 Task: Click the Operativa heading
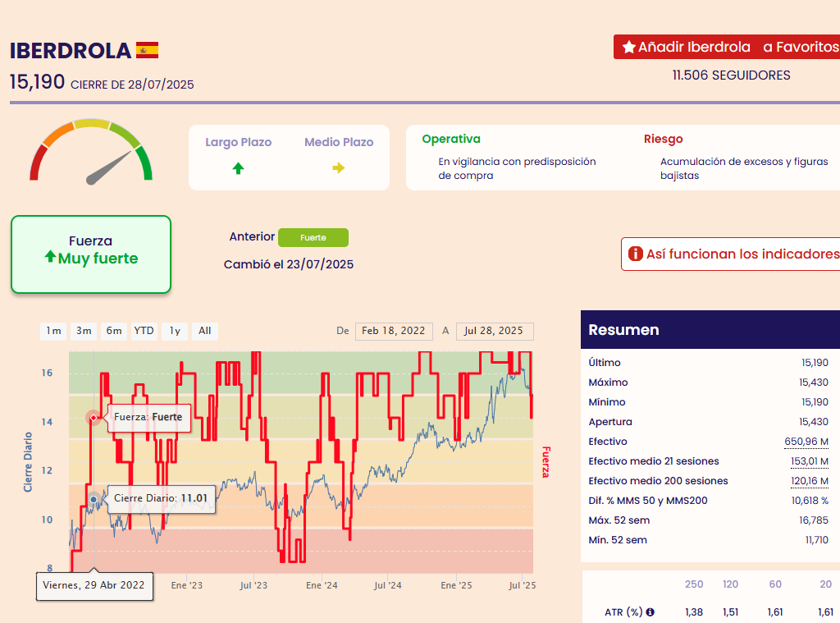pyautogui.click(x=451, y=139)
